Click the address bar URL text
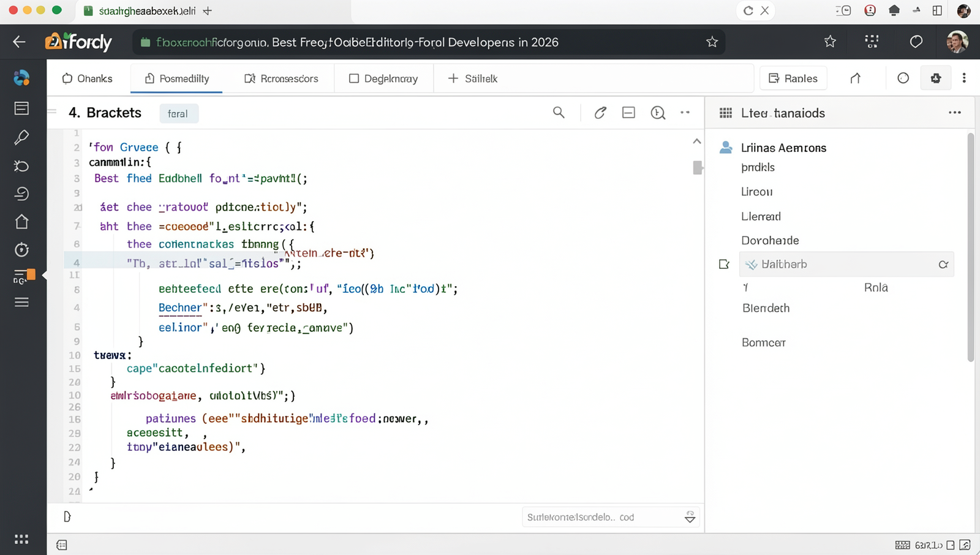The image size is (980, 555). pos(357,42)
